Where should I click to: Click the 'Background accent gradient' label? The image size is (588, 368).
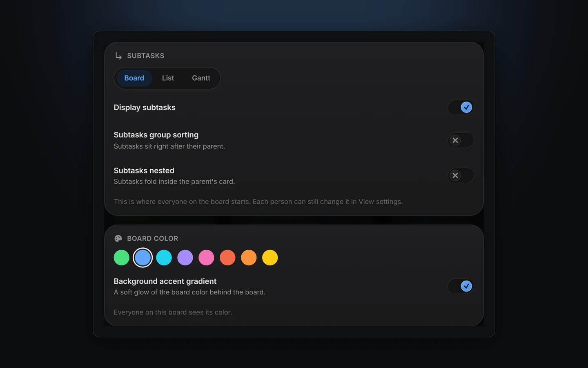tap(165, 281)
